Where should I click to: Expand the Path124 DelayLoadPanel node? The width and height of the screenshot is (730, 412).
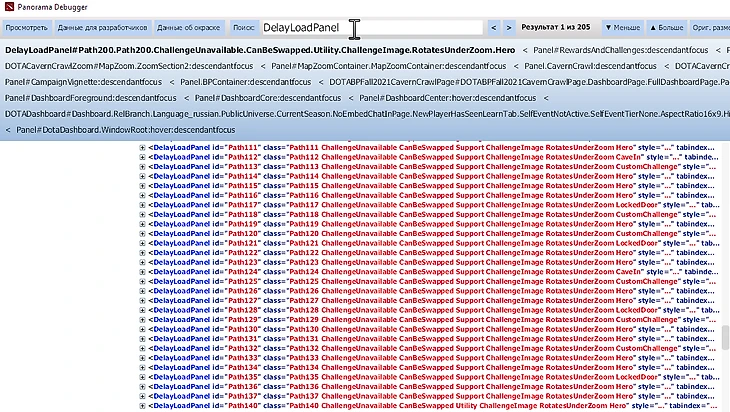[x=142, y=272]
